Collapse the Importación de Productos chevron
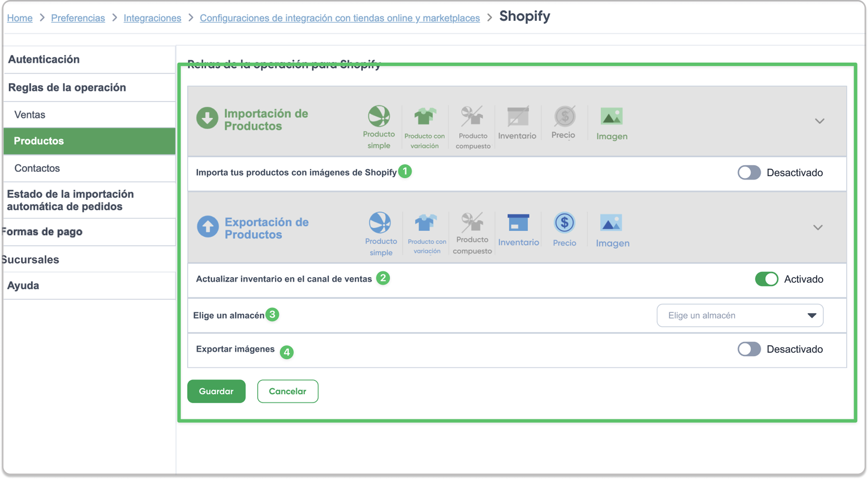This screenshot has width=868, height=479. (819, 121)
